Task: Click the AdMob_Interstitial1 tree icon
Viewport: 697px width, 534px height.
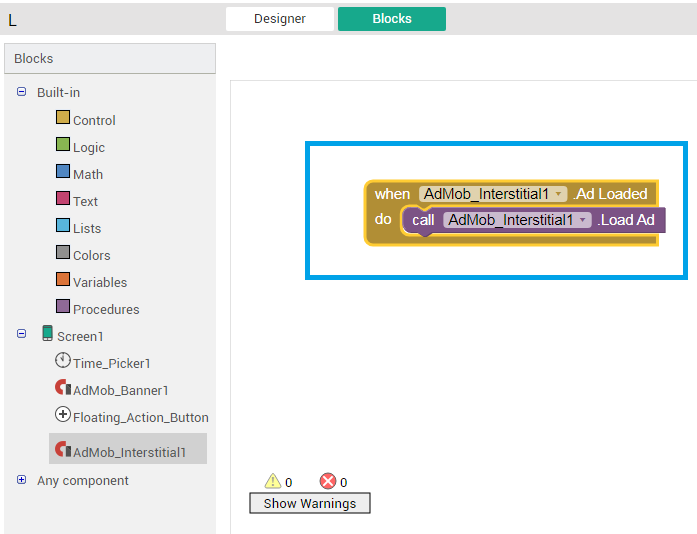Action: (x=63, y=449)
